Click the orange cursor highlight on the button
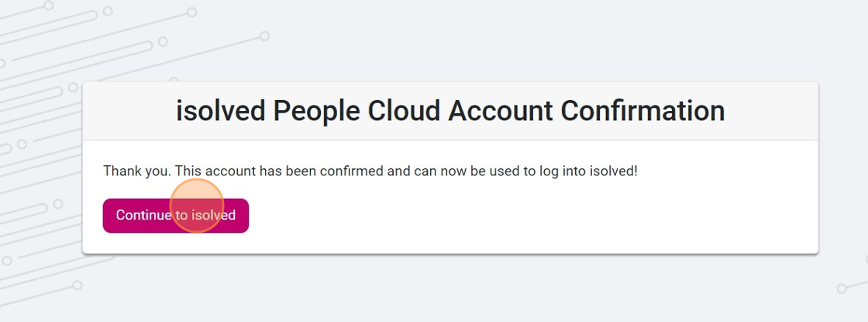 coord(197,206)
